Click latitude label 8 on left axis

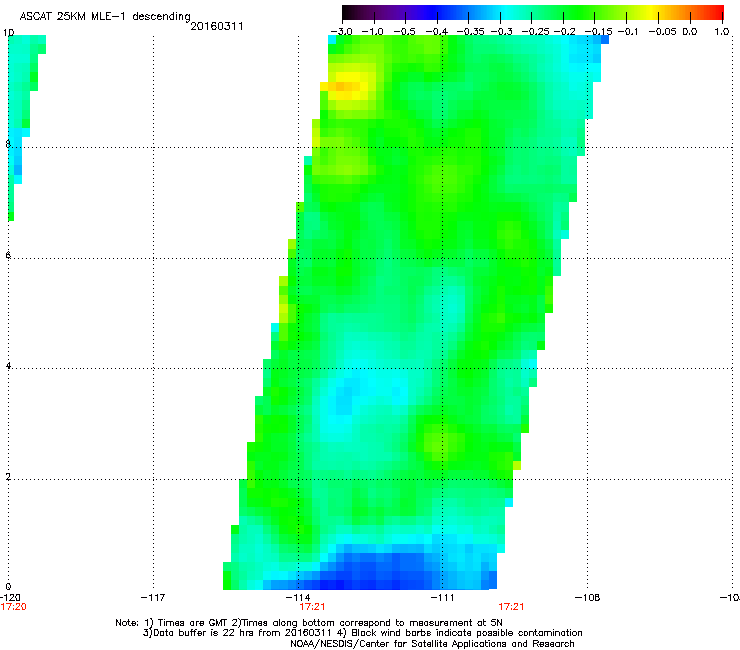[x=8, y=144]
